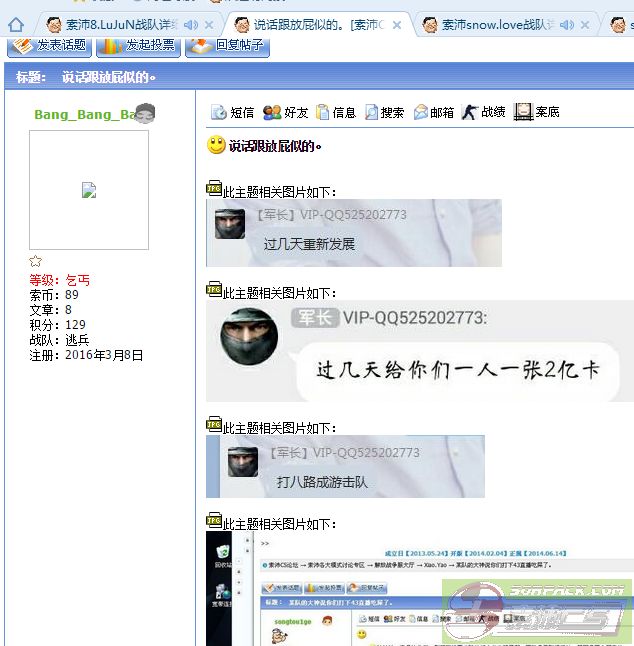Click the user avatar icon beside Bang_Bang_Ba
This screenshot has height=646, width=634.
click(x=146, y=113)
